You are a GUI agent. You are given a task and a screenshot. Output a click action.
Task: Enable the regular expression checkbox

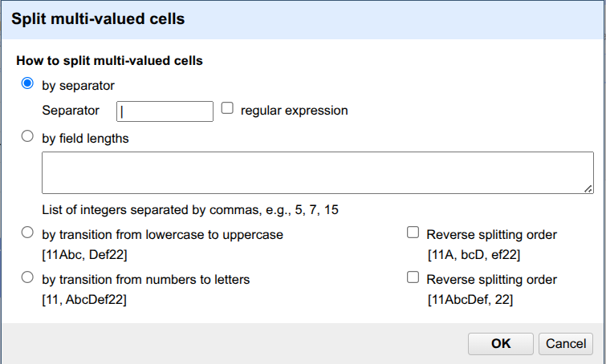(227, 108)
